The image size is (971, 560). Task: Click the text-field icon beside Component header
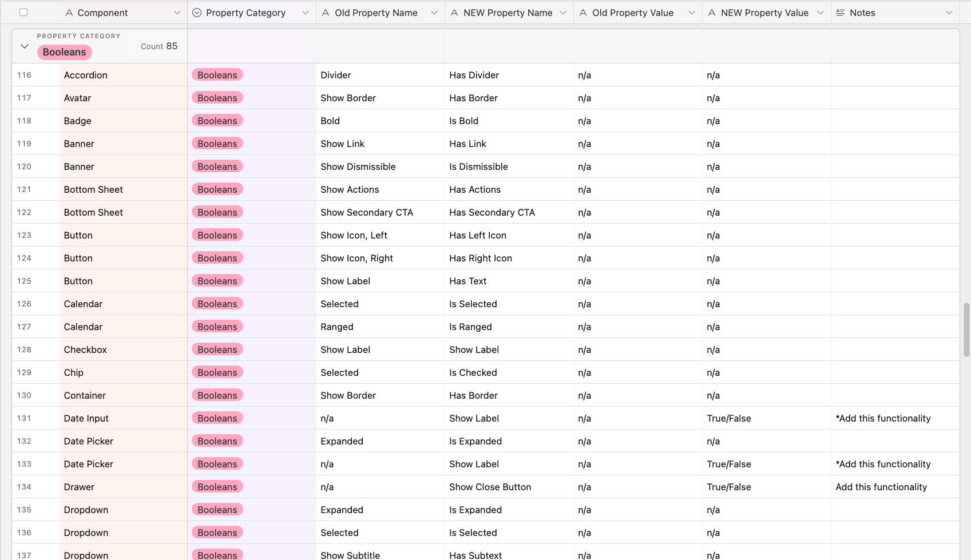(69, 13)
